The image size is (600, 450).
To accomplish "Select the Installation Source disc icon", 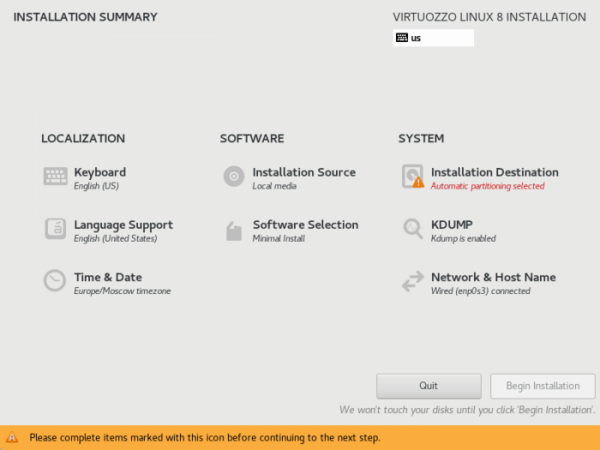I will [233, 177].
